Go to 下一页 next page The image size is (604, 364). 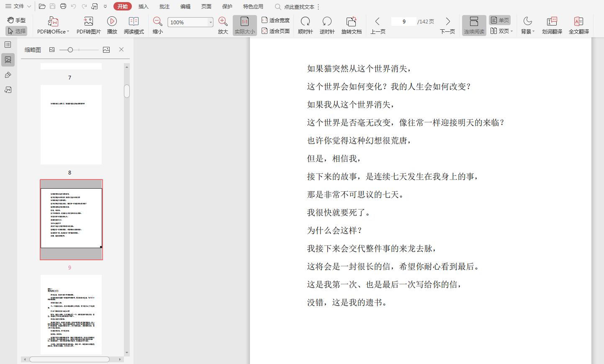(447, 26)
